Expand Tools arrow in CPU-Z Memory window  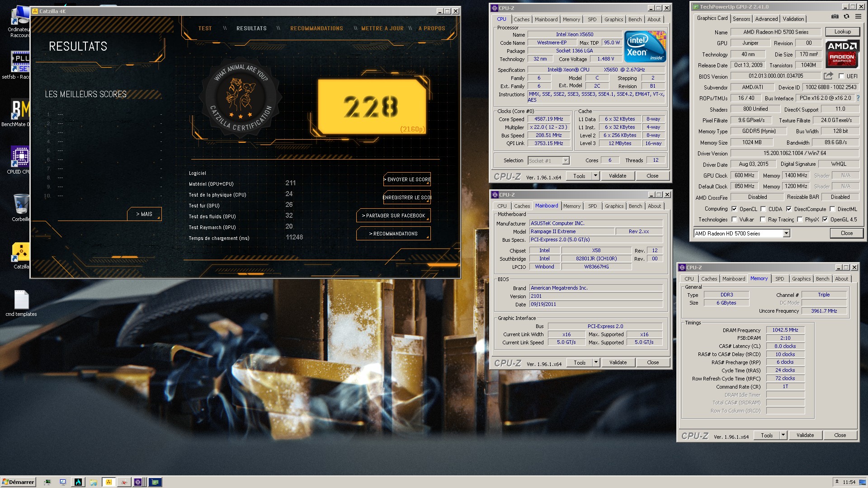pos(783,435)
